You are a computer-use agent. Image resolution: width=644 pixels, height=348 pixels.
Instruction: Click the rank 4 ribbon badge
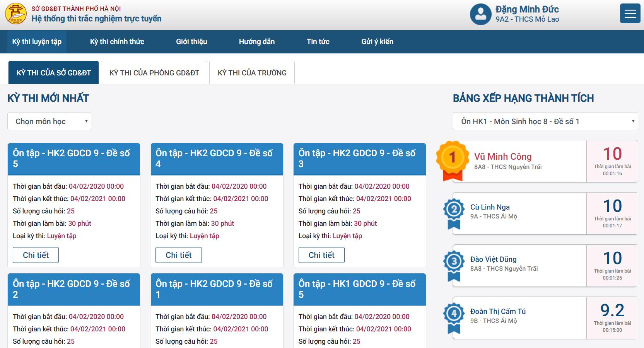(x=454, y=317)
